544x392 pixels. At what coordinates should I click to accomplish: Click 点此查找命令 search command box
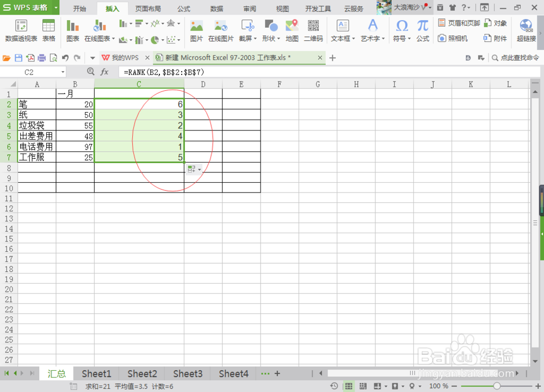[515, 58]
